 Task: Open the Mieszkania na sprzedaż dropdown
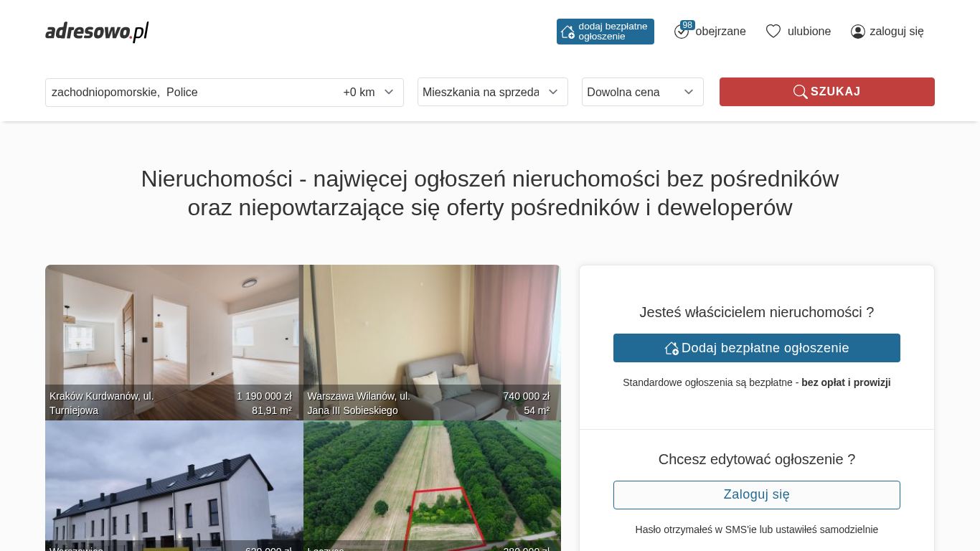pyautogui.click(x=492, y=92)
